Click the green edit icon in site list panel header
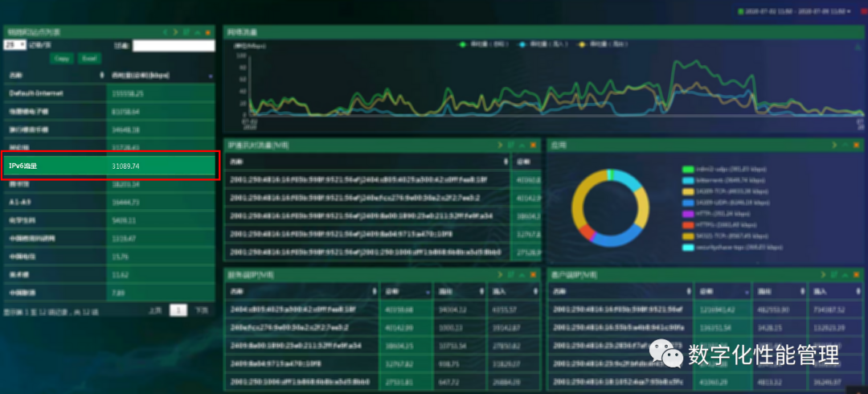Image resolution: width=868 pixels, height=394 pixels. click(186, 33)
